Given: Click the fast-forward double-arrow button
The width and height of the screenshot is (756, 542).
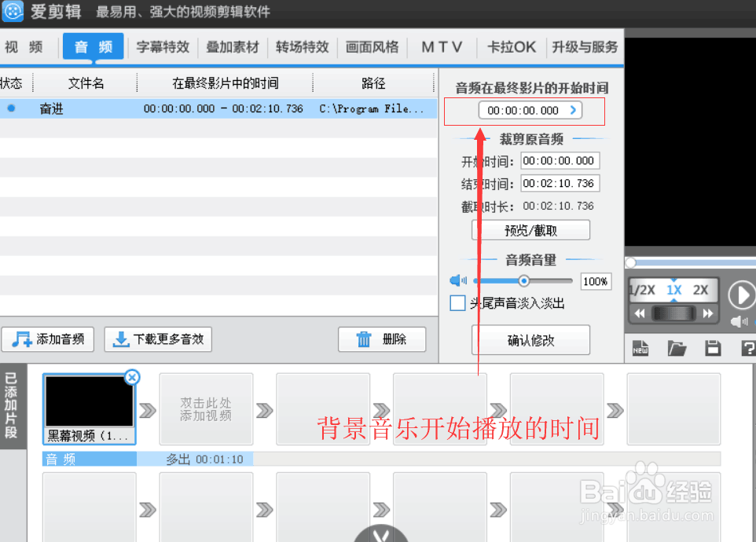Looking at the screenshot, I should pos(708,313).
